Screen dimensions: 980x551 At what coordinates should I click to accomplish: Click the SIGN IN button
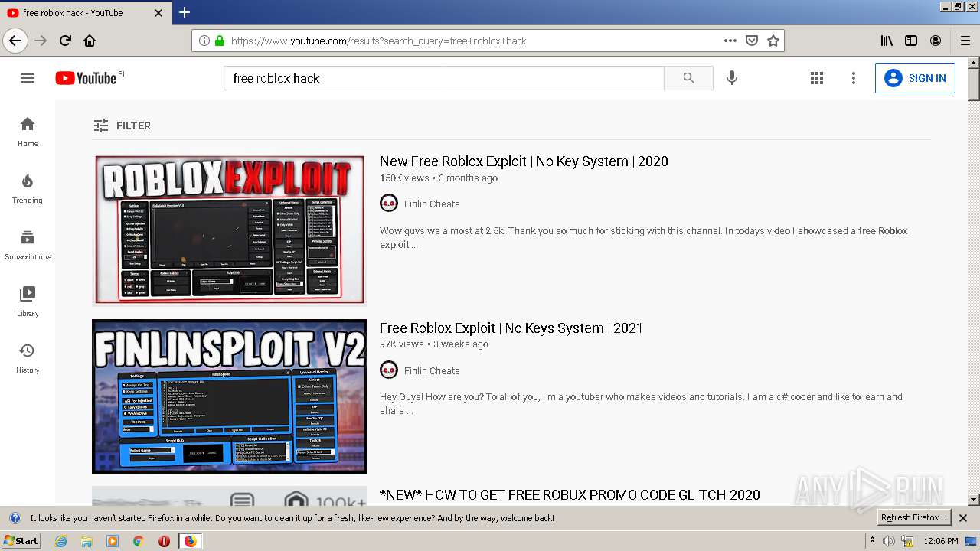pos(915,78)
